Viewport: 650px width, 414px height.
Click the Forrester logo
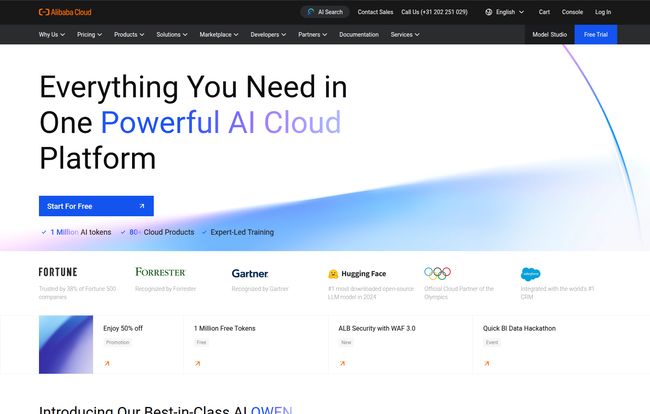tap(160, 272)
